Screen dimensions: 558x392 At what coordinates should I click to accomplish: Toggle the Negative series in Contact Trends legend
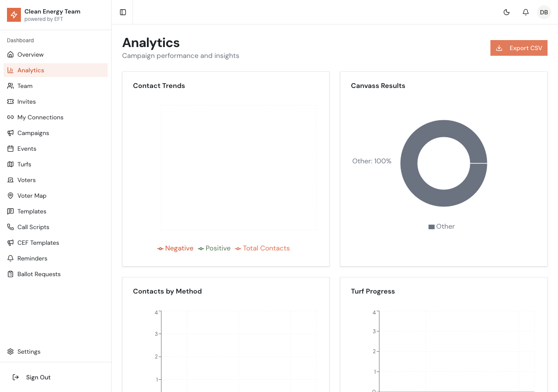175,248
